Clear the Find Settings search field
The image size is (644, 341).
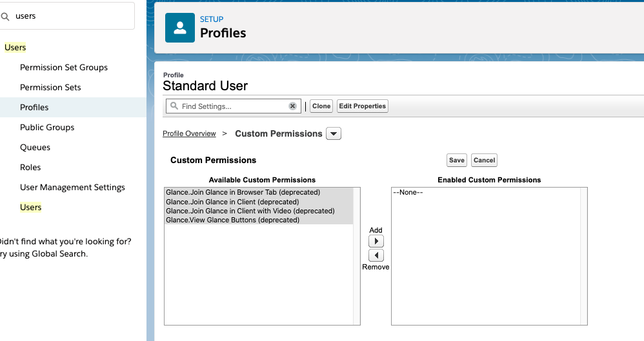coord(292,106)
